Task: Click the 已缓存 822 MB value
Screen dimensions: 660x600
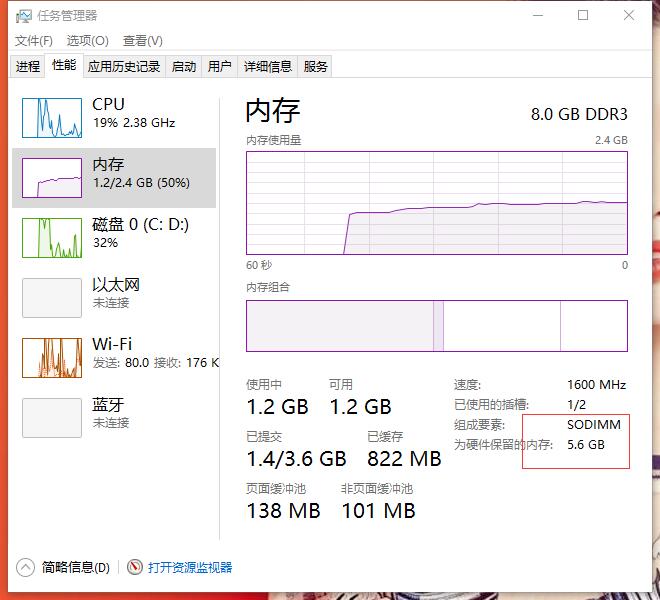Action: click(404, 459)
